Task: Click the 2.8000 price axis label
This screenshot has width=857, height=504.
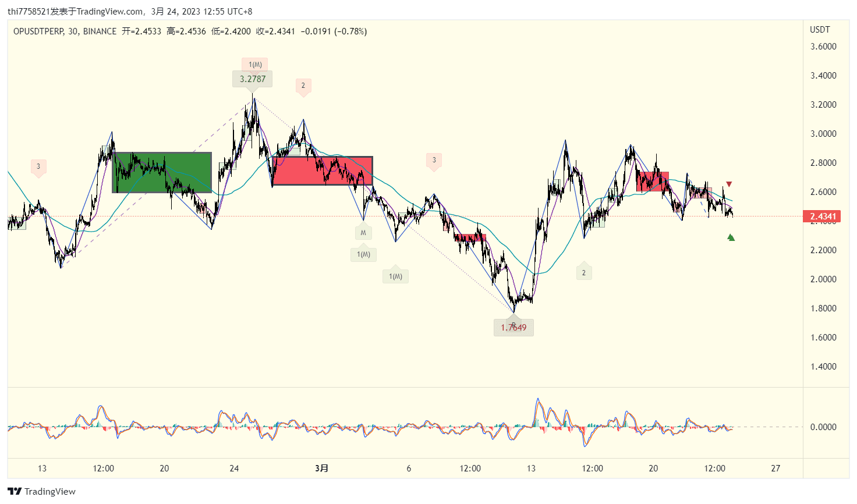Action: 823,163
